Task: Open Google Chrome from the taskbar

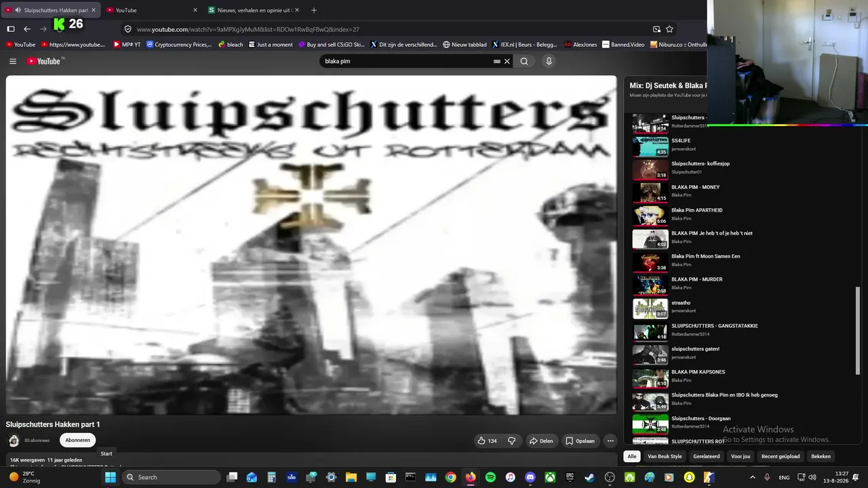Action: pyautogui.click(x=450, y=477)
